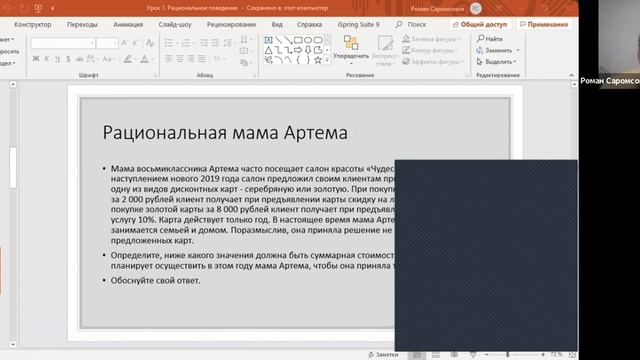Open the Эффекты фигуры dropdown
The image size is (640, 360).
[433, 62]
